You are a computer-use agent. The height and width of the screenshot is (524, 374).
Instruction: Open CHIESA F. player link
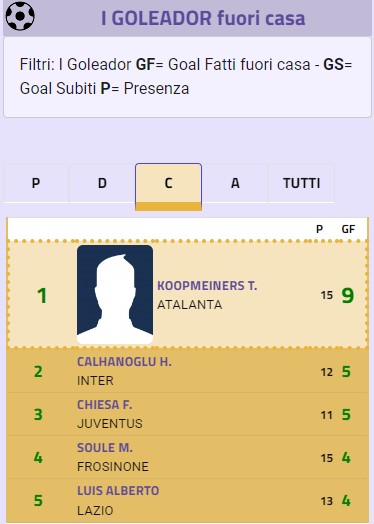click(105, 405)
